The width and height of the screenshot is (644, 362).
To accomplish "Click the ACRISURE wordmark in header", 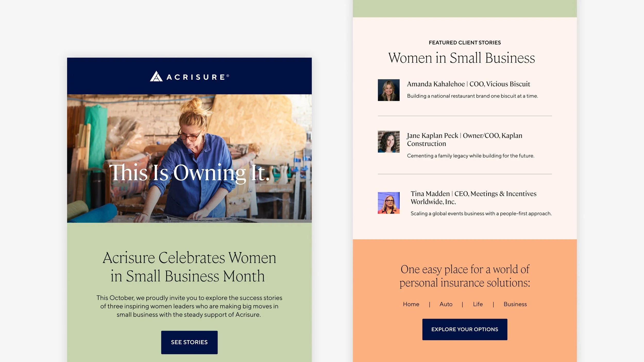I will tap(198, 77).
